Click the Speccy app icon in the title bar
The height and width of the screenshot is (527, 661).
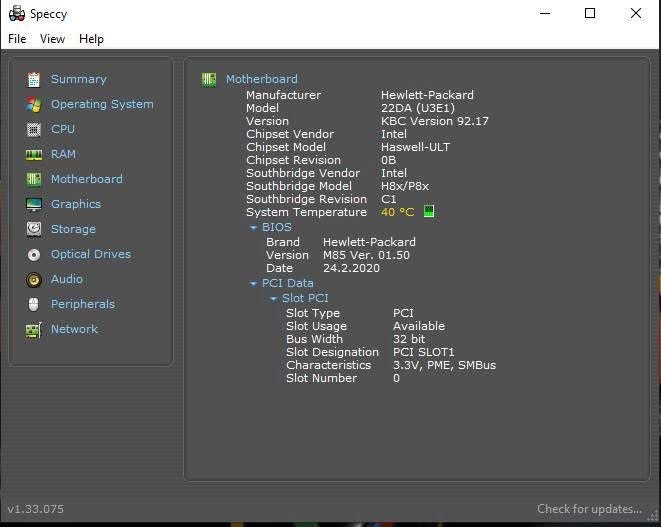(17, 13)
